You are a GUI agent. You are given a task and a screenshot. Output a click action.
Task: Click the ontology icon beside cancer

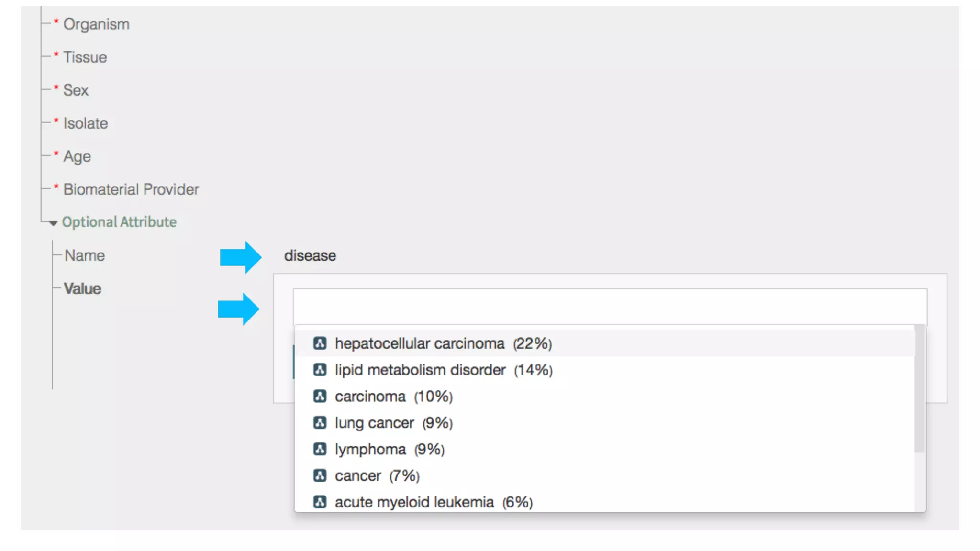[320, 476]
